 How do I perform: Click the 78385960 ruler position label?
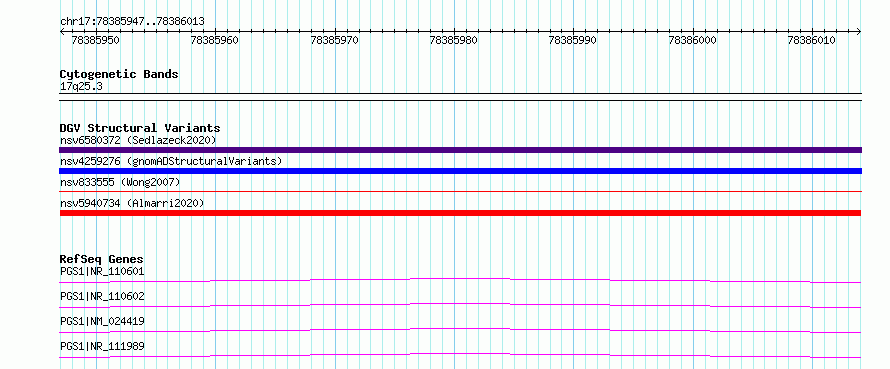pos(215,40)
